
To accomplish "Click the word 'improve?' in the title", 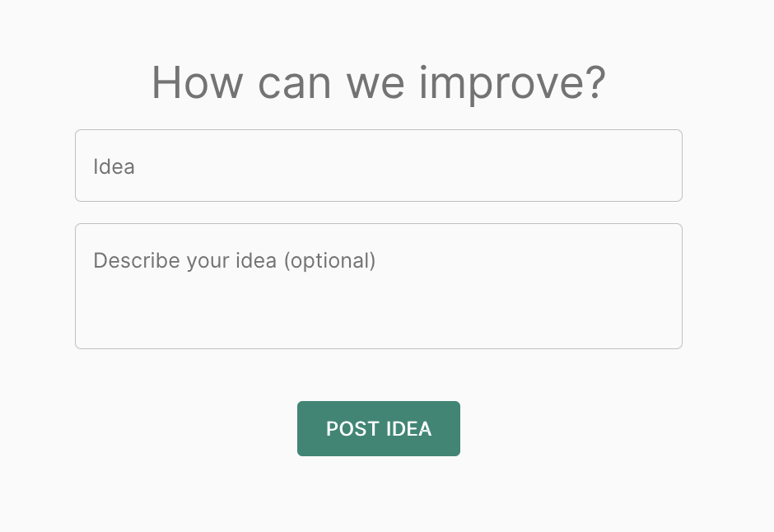I will coord(512,84).
